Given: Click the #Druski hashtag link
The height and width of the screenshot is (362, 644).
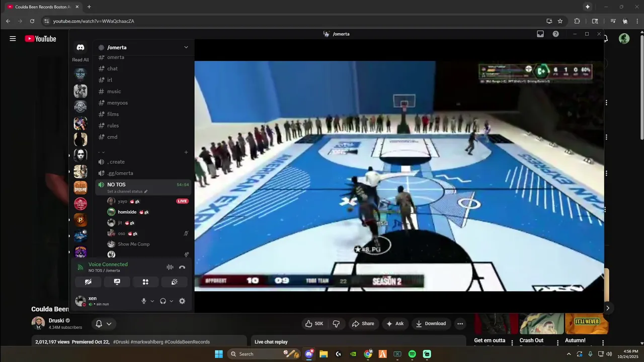Looking at the screenshot, I should pyautogui.click(x=121, y=342).
